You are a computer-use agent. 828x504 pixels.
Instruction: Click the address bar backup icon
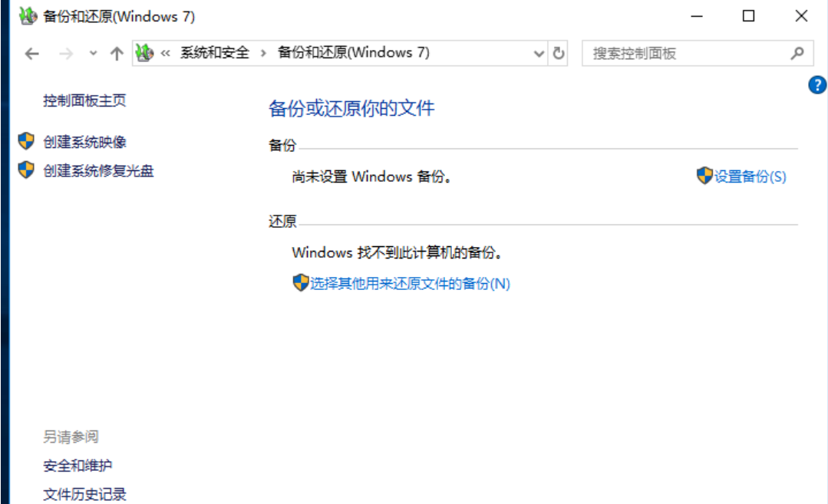click(x=144, y=53)
